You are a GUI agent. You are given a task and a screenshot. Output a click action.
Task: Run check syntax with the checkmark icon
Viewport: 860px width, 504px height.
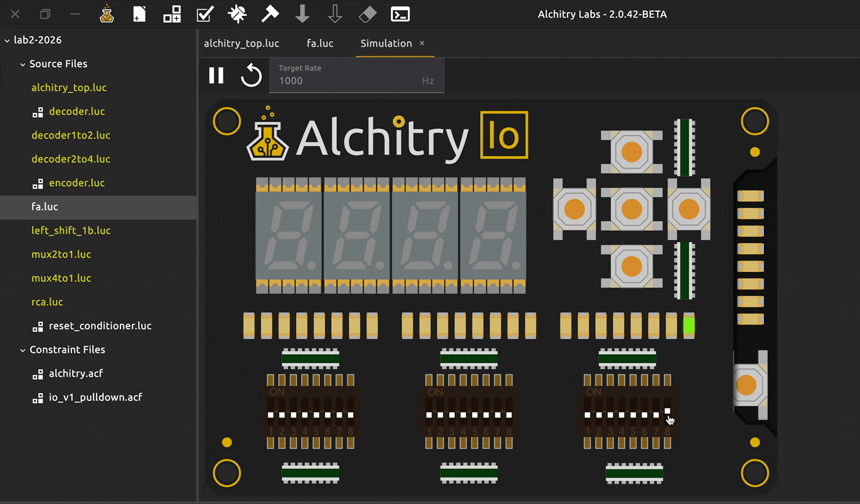pos(204,14)
